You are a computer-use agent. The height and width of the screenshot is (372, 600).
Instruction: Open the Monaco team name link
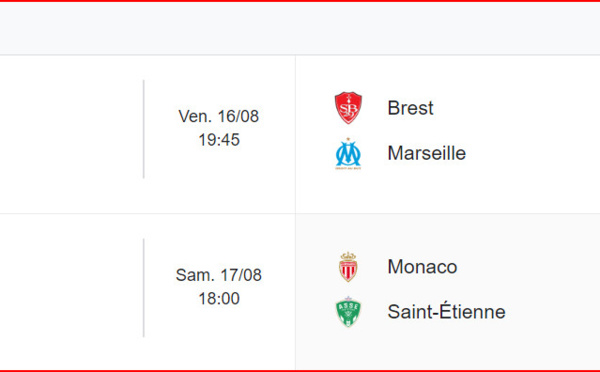pyautogui.click(x=422, y=267)
